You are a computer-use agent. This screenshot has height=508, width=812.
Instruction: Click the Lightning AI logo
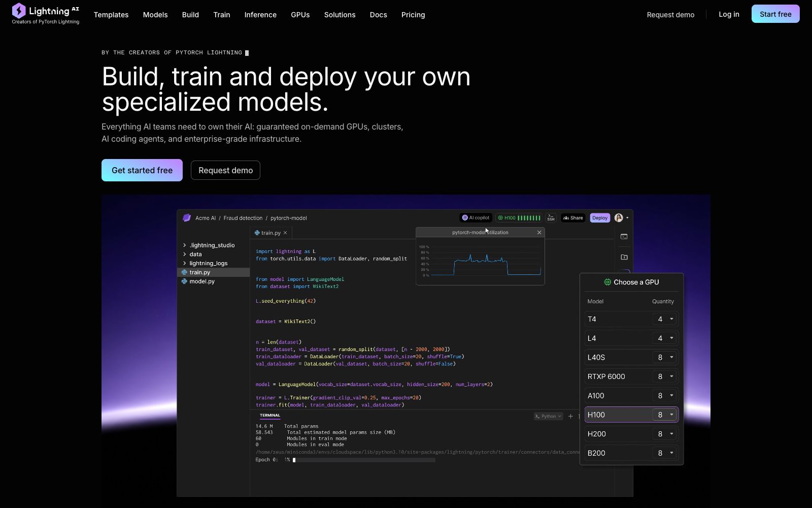tap(46, 14)
